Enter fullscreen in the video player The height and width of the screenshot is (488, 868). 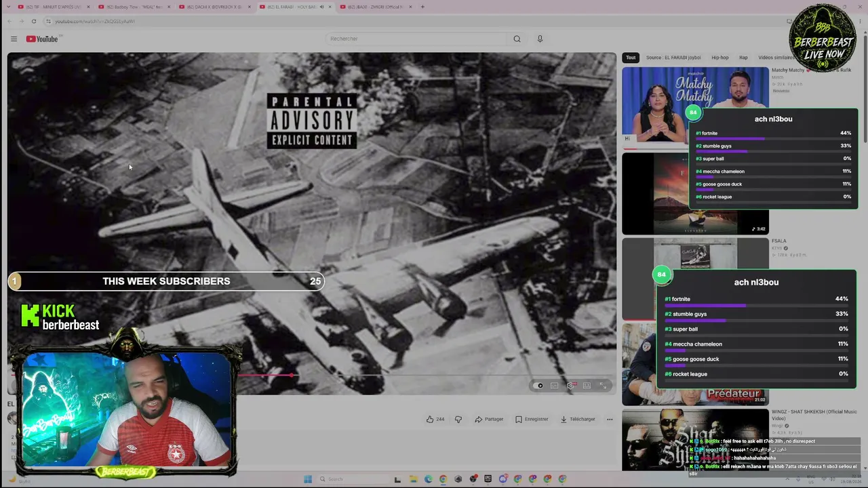603,386
